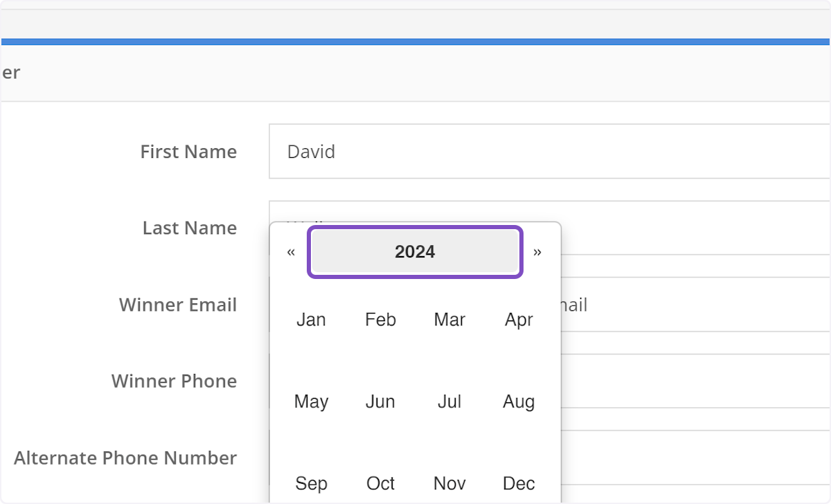Navigate to previous year with left arrow
The image size is (831, 504).
[x=291, y=252]
